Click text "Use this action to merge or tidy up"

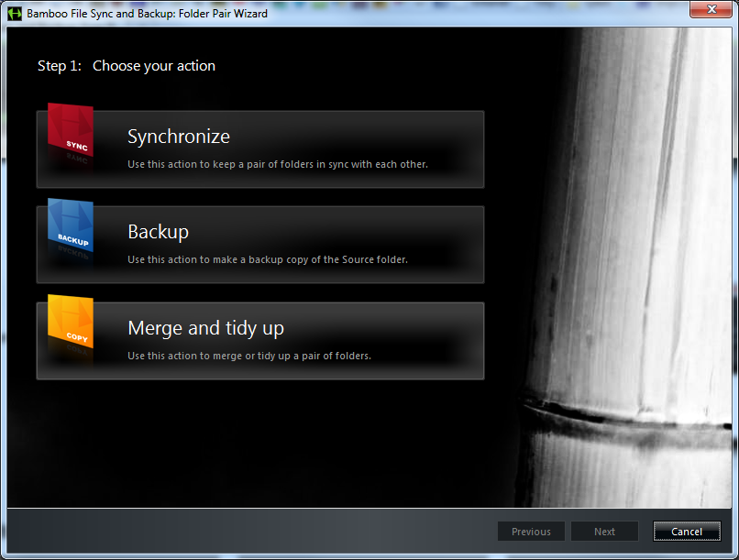(x=209, y=356)
